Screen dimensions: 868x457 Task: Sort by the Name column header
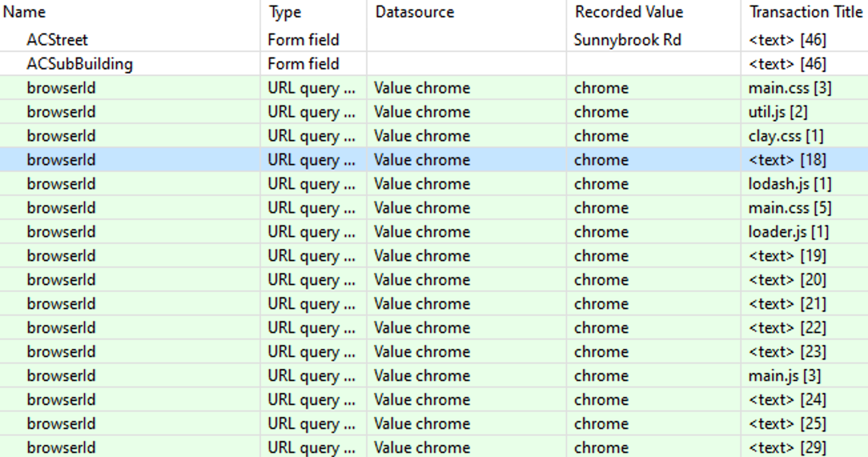[x=25, y=12]
